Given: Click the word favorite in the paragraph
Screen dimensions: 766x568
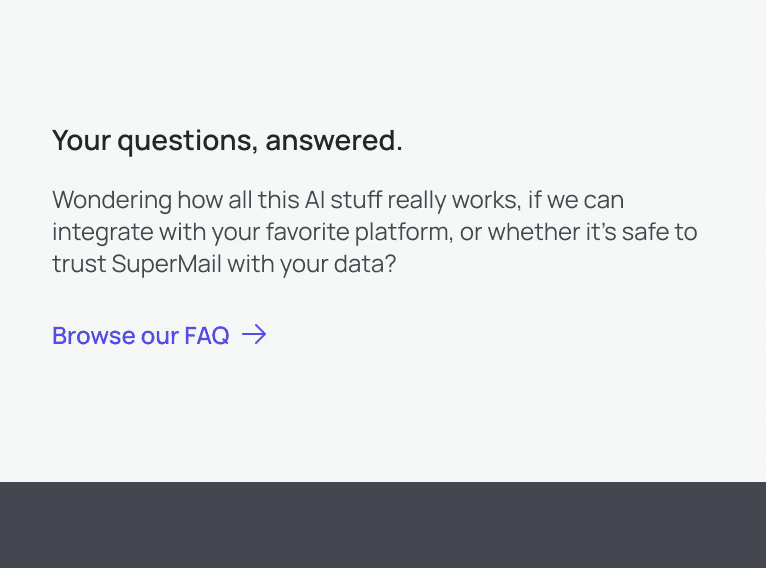Looking at the screenshot, I should tap(308, 232).
